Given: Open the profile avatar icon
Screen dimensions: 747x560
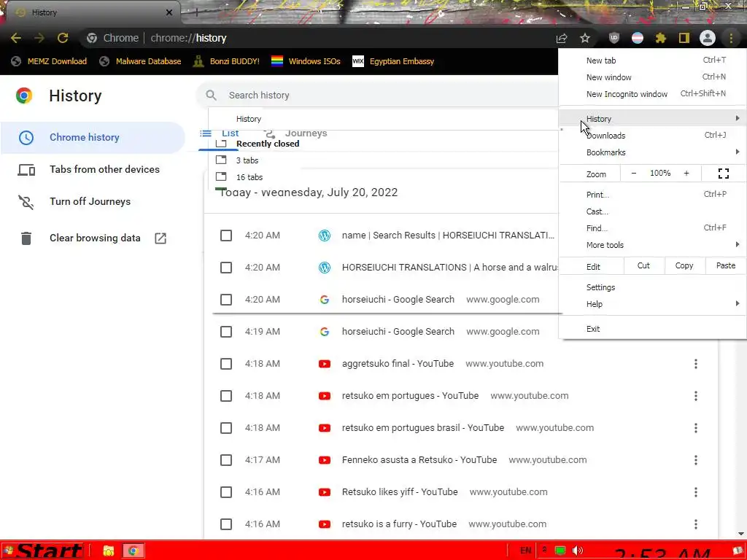Looking at the screenshot, I should (708, 38).
